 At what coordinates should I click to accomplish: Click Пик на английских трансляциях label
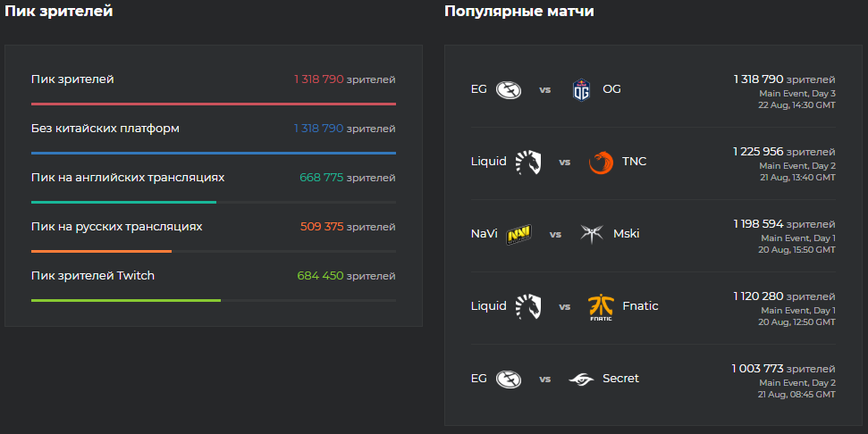[x=128, y=178]
